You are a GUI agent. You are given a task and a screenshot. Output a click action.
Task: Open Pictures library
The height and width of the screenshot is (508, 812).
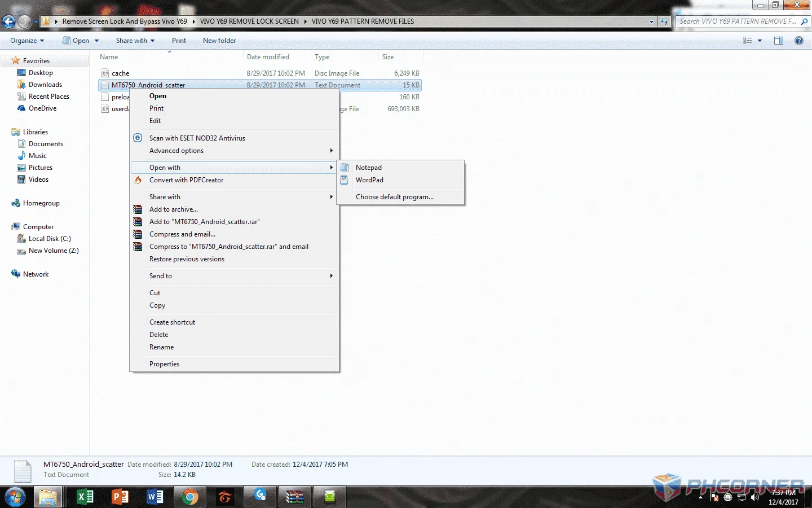click(41, 168)
